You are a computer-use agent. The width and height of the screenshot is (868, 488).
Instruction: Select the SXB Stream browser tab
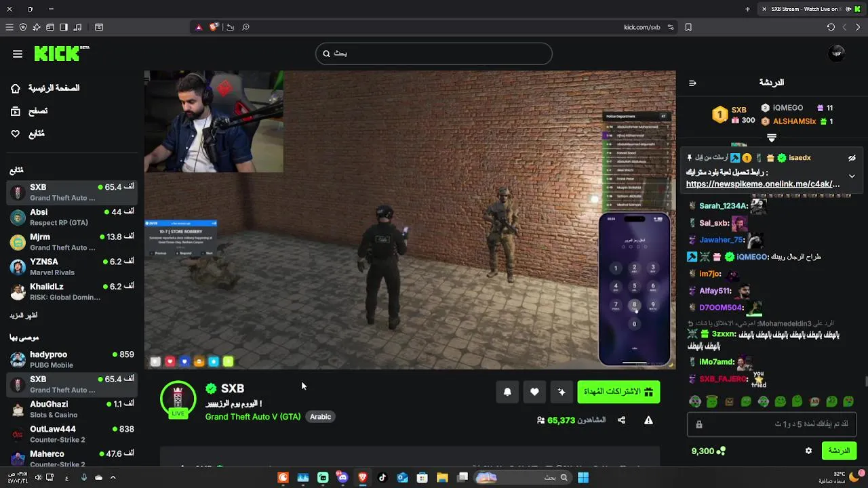coord(811,9)
